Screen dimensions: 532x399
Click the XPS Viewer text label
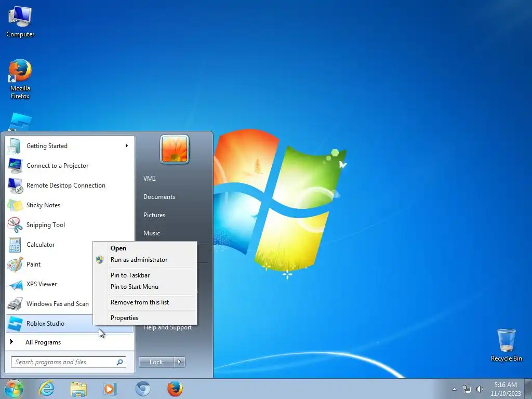pyautogui.click(x=42, y=284)
